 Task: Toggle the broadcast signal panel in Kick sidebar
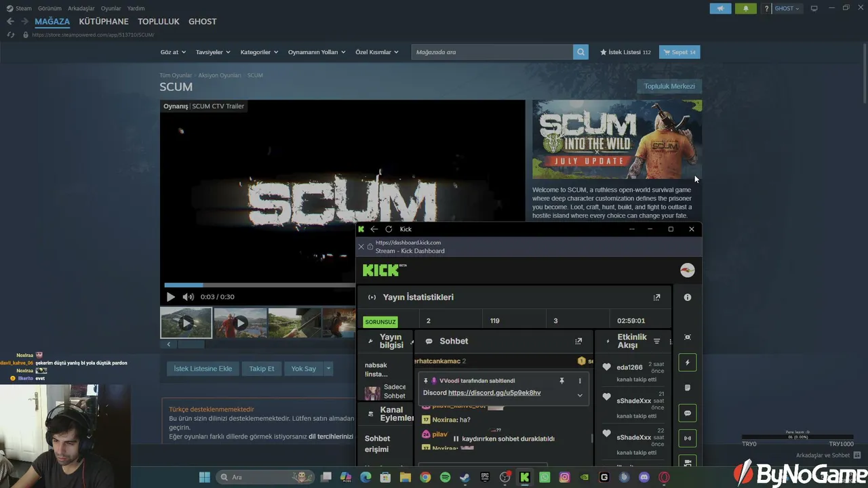(x=687, y=438)
